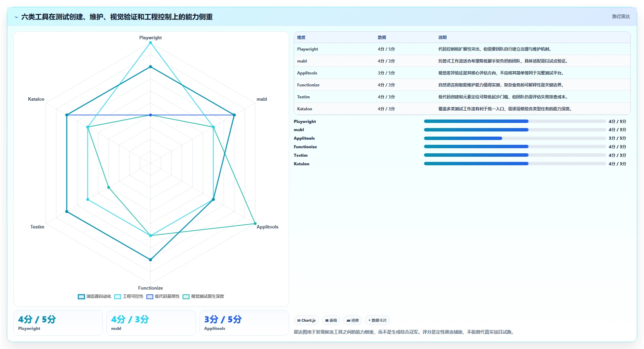644x349 pixels.
Task: Toggle the 视觉测试原生深度 legend entry
Action: point(203,296)
